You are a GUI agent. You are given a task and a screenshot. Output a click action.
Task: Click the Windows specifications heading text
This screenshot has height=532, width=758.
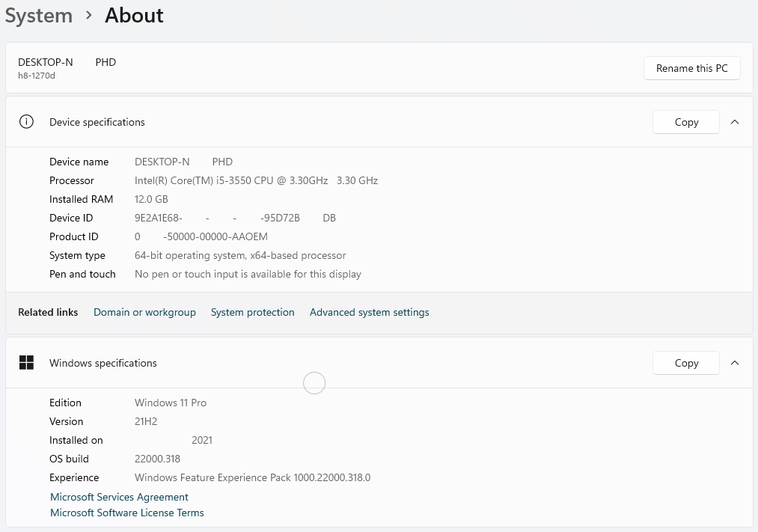[x=103, y=363]
